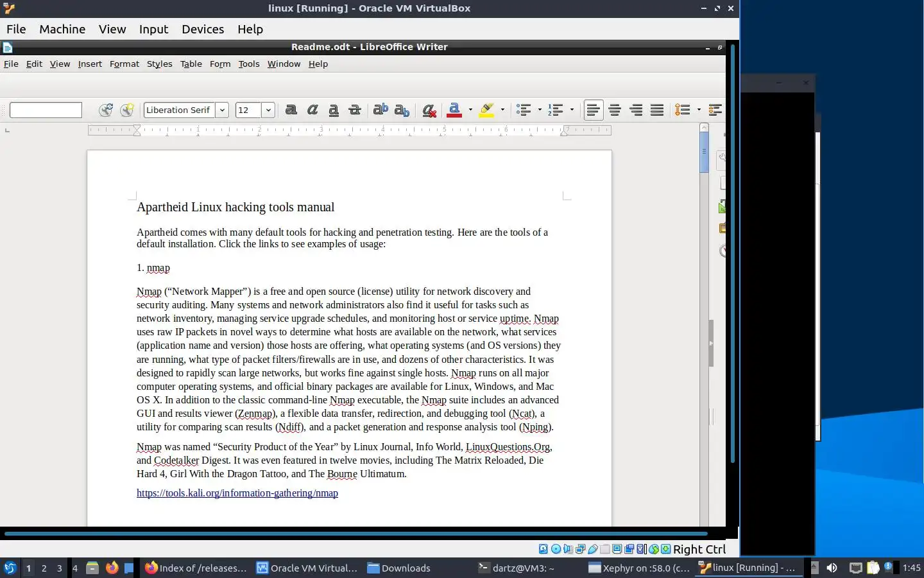This screenshot has height=578, width=924.
Task: Switch to Downloads window in taskbar
Action: 398,568
